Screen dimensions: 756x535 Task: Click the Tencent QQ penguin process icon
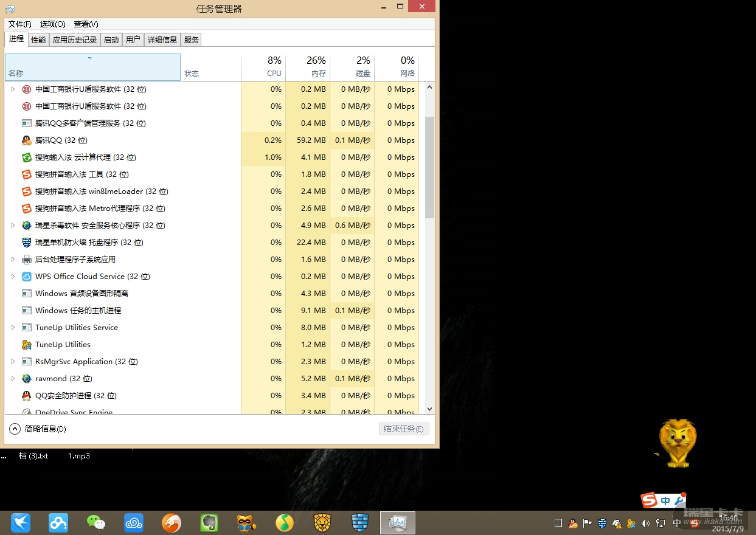click(26, 140)
